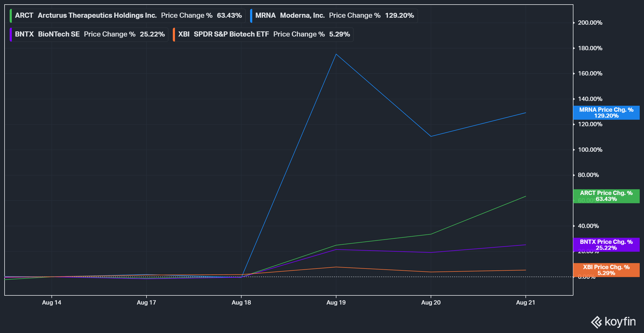The image size is (644, 333).
Task: Click the purple BNTX line point at Aug 19
Action: tap(336, 249)
